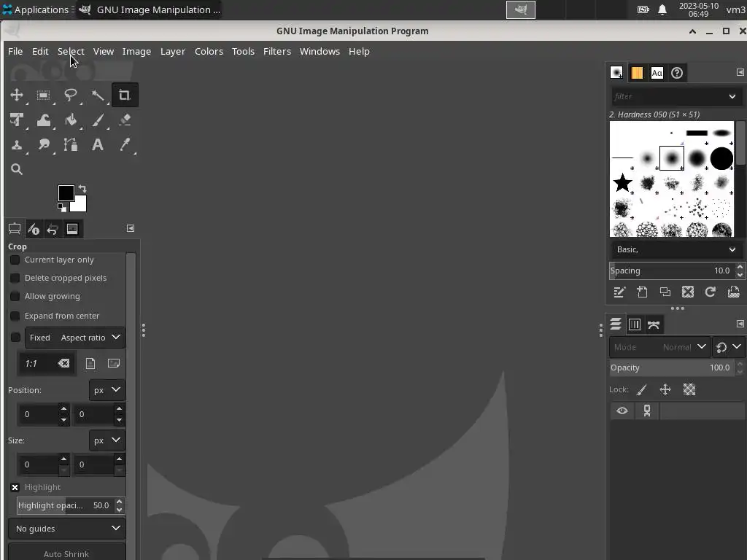Select the Rectangle Select tool
Image resolution: width=747 pixels, height=560 pixels.
(43, 95)
